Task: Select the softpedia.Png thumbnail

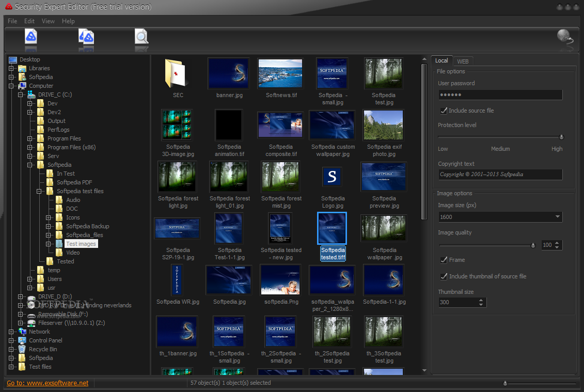Action: click(x=280, y=279)
